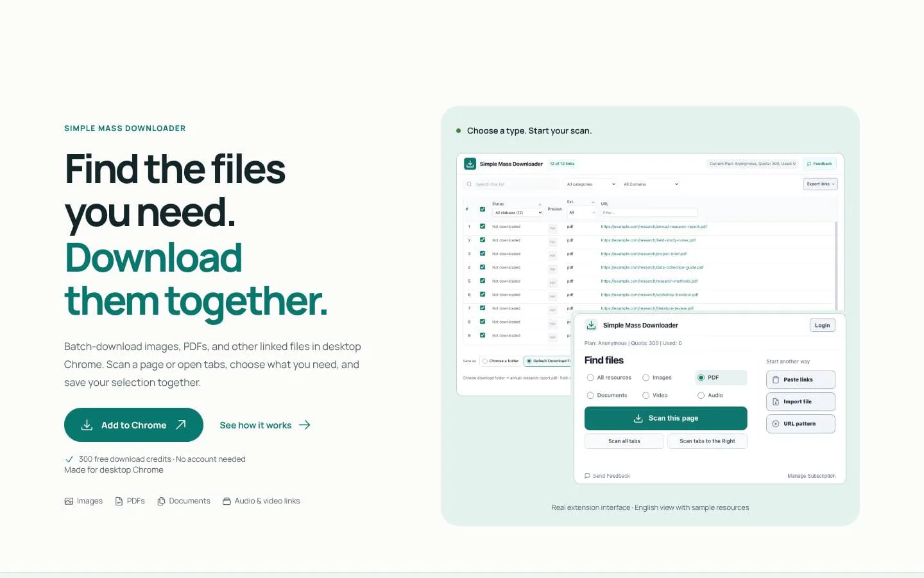The width and height of the screenshot is (924, 578).
Task: Follow the See how it works link
Action: tap(265, 425)
